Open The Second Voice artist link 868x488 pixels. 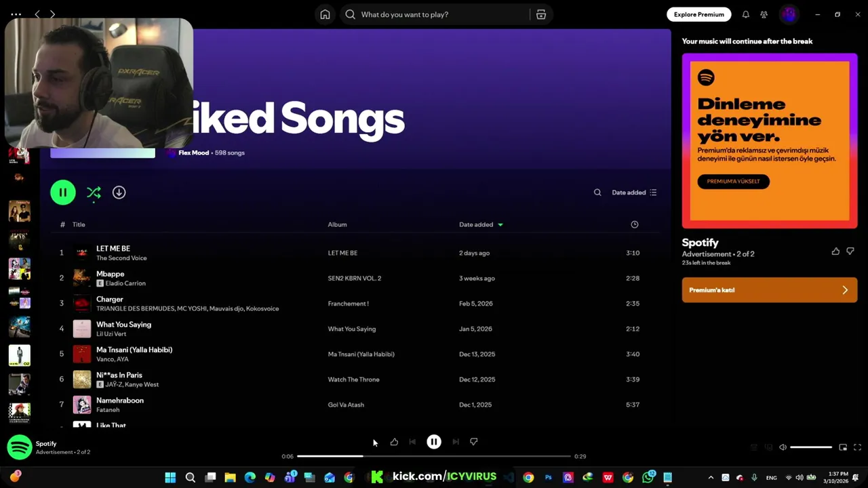(121, 258)
